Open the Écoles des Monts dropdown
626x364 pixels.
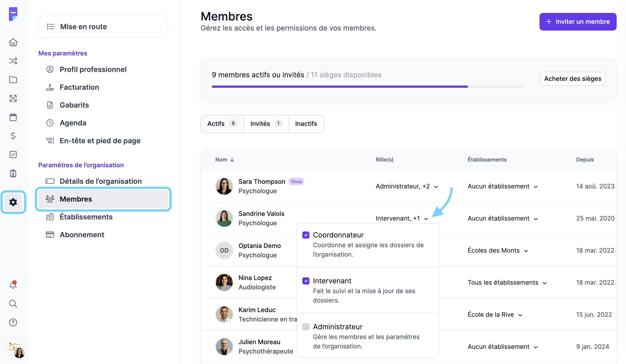tap(498, 250)
